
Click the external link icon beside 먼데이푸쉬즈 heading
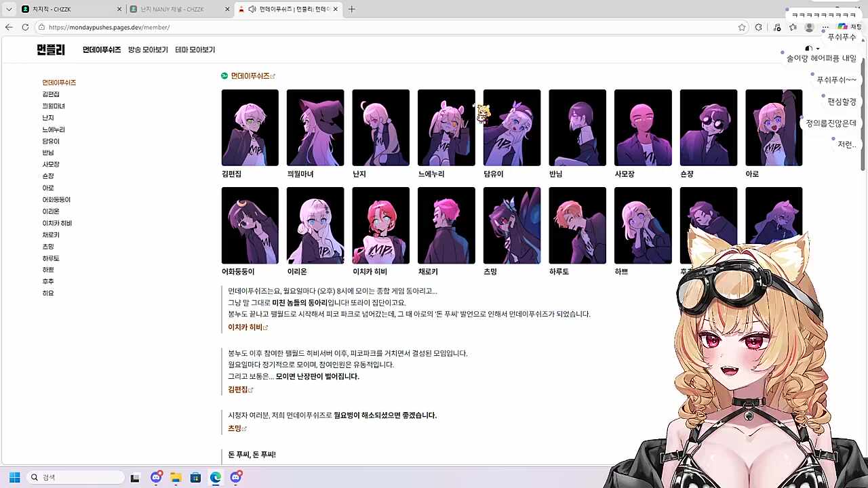[x=273, y=75]
